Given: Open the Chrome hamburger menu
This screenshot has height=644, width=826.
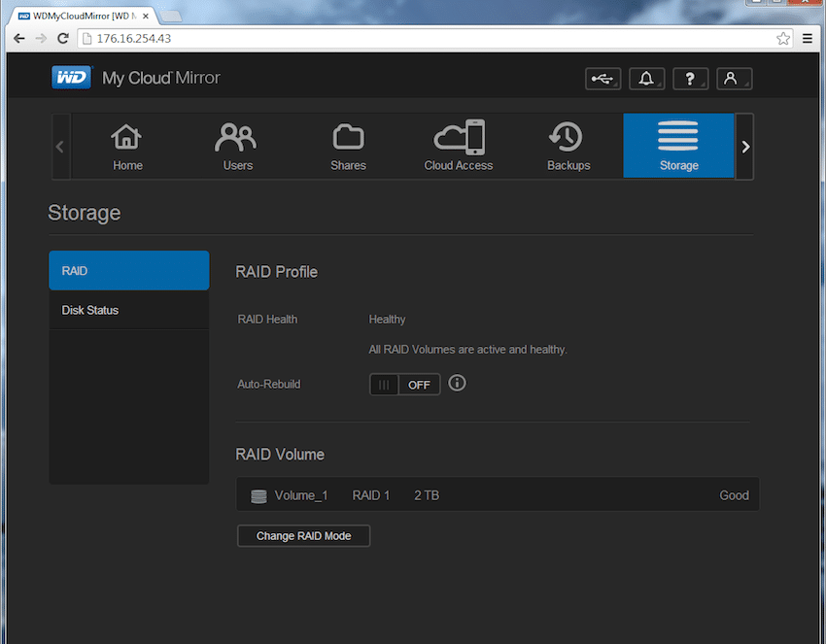Looking at the screenshot, I should point(807,39).
